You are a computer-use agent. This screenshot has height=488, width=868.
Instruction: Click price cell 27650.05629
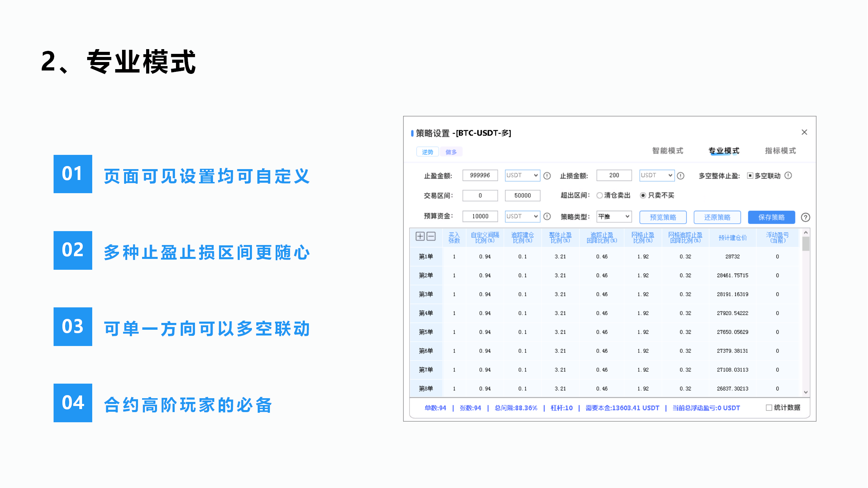click(x=732, y=332)
